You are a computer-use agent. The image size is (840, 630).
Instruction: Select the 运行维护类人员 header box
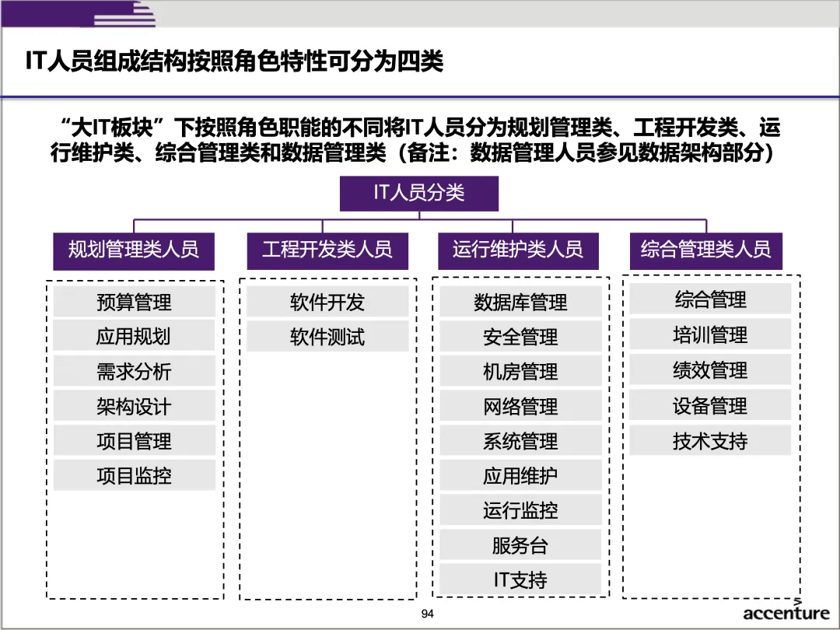tap(518, 250)
